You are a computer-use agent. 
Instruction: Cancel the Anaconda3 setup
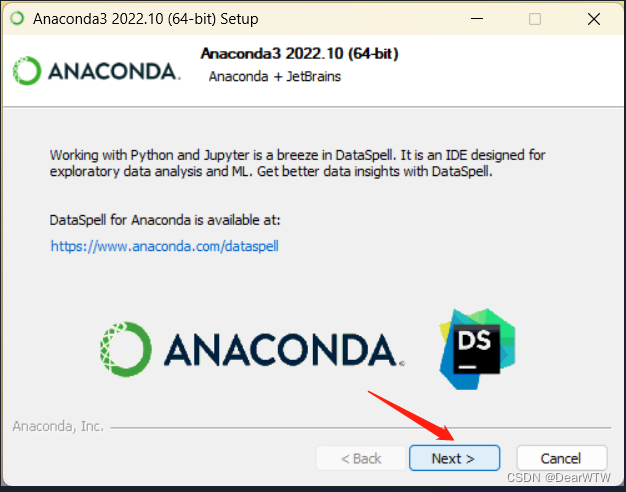pyautogui.click(x=562, y=458)
